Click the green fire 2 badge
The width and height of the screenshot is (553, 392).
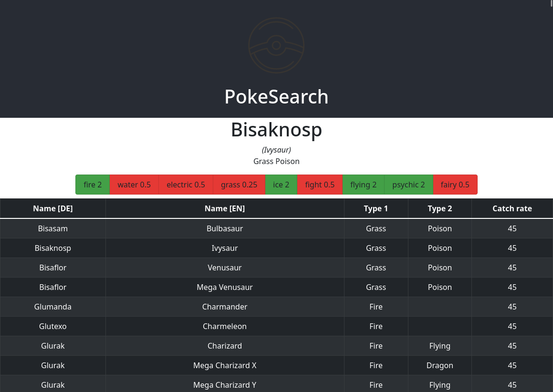pos(93,185)
